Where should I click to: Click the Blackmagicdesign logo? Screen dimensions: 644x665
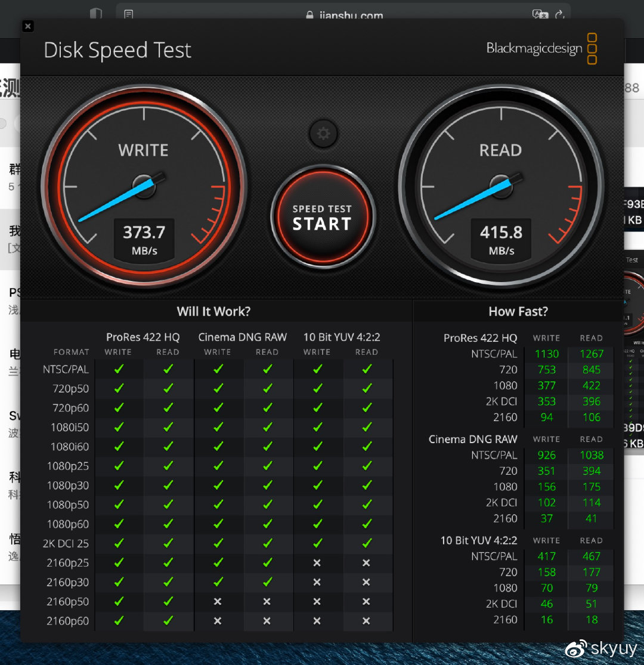click(541, 48)
